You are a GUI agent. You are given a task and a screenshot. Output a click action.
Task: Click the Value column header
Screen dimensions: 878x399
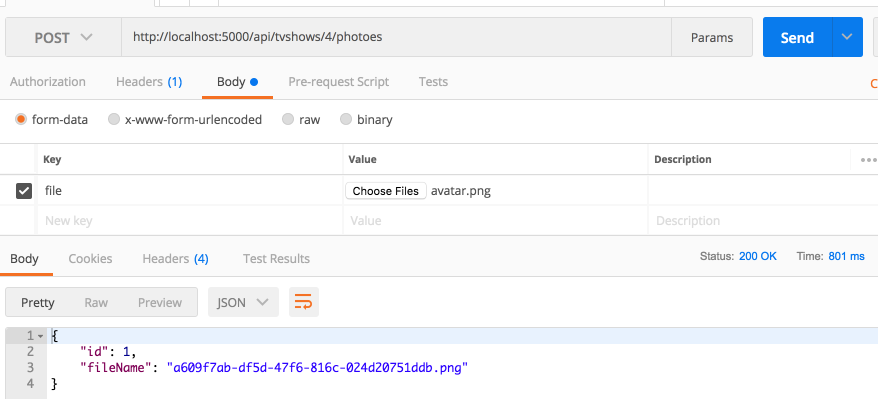pos(362,159)
